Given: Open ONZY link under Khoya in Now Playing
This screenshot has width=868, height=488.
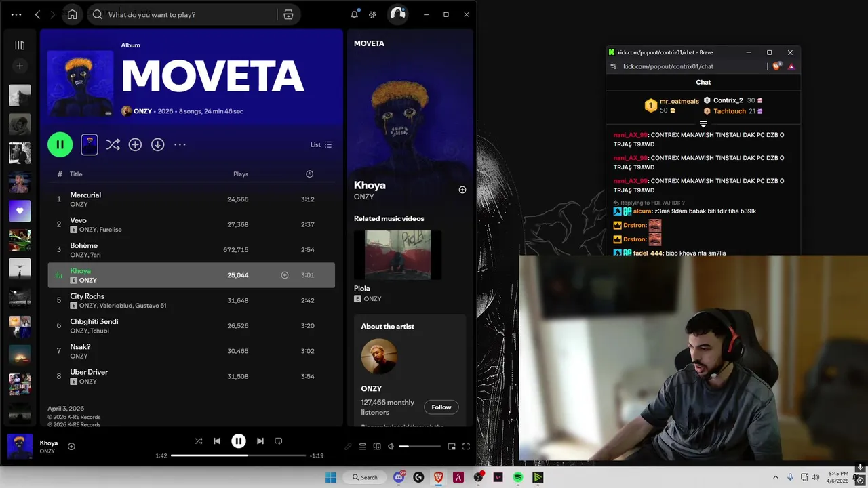Looking at the screenshot, I should (x=363, y=197).
